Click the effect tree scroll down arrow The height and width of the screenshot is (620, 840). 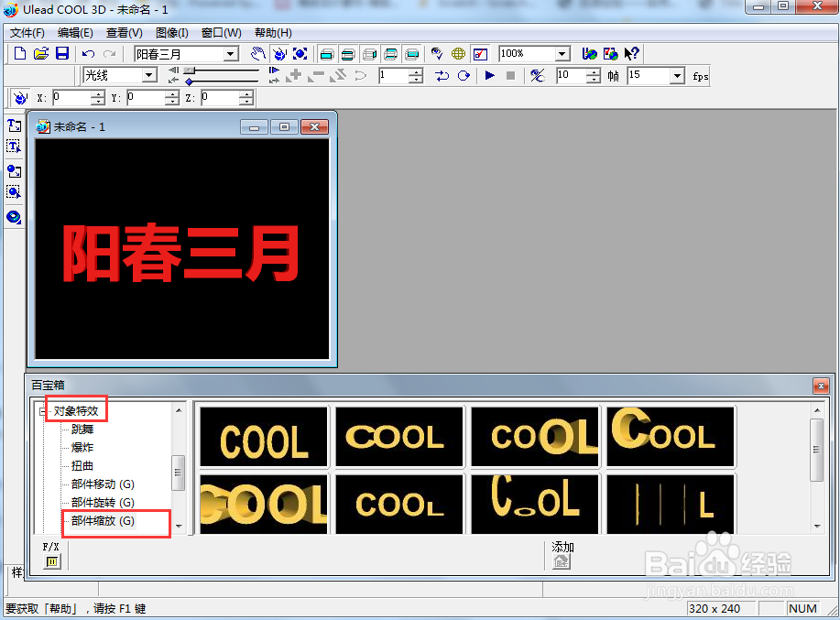coord(179,526)
